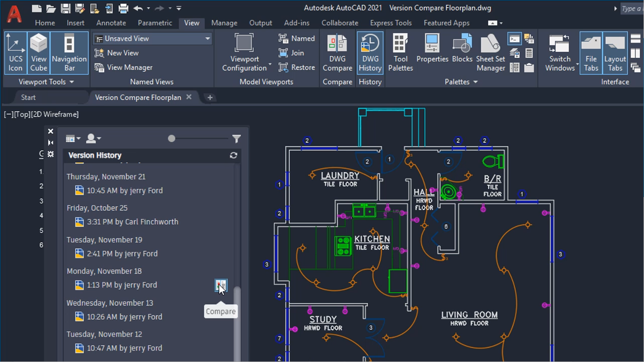Switch to the Express Tools ribbon tab
The image size is (644, 362).
pyautogui.click(x=390, y=23)
